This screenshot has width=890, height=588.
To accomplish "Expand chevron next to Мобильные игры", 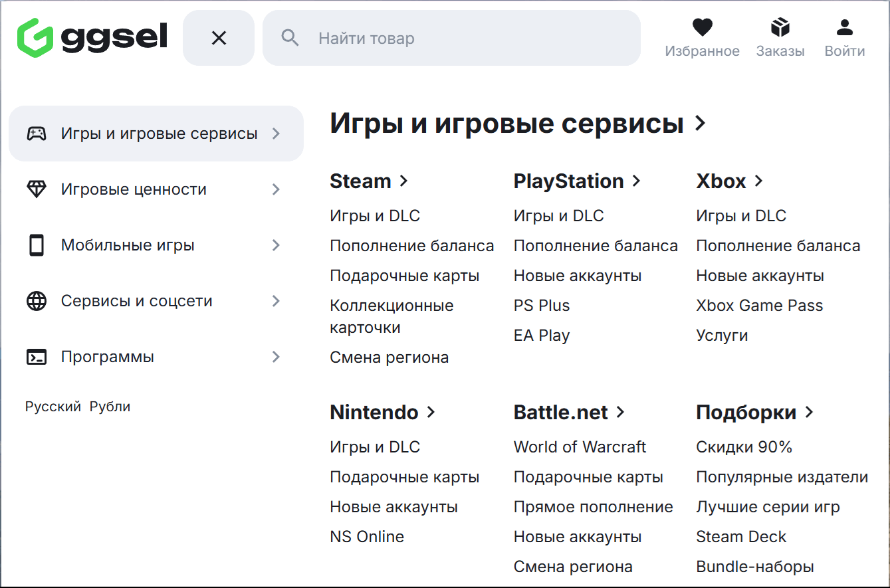I will click(277, 245).
